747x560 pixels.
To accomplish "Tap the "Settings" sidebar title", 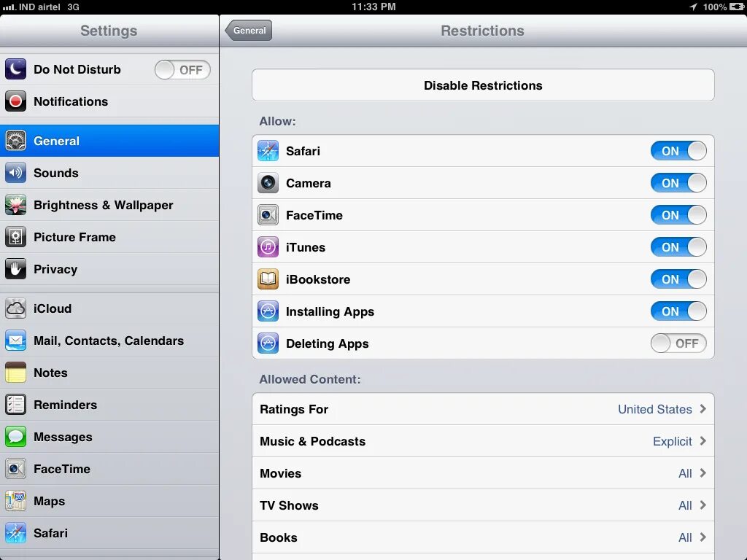I will click(x=109, y=31).
